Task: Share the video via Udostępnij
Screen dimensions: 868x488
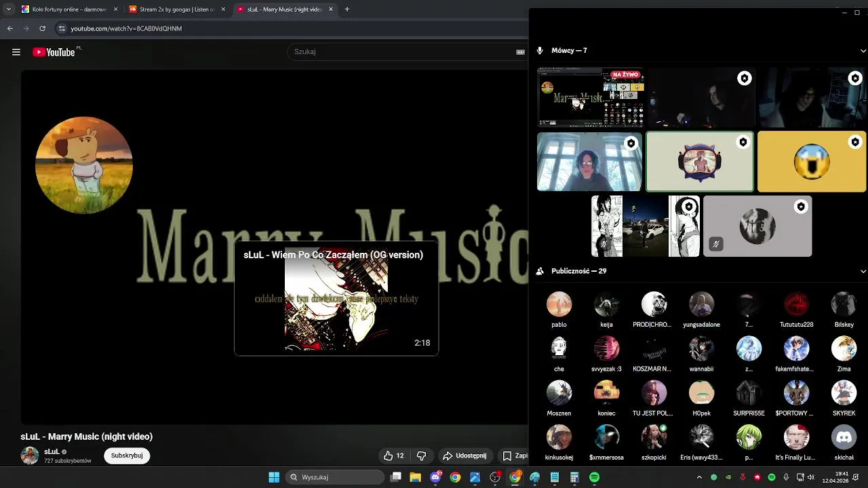Action: click(x=465, y=456)
